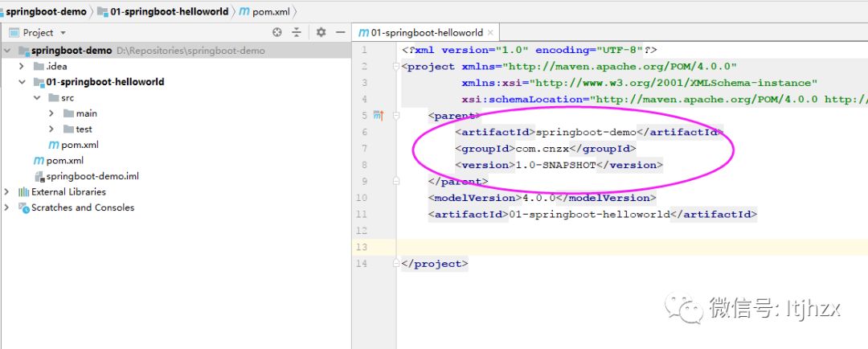Close the 01-springboot-helloworld editor tab
The height and width of the screenshot is (349, 868).
click(490, 33)
